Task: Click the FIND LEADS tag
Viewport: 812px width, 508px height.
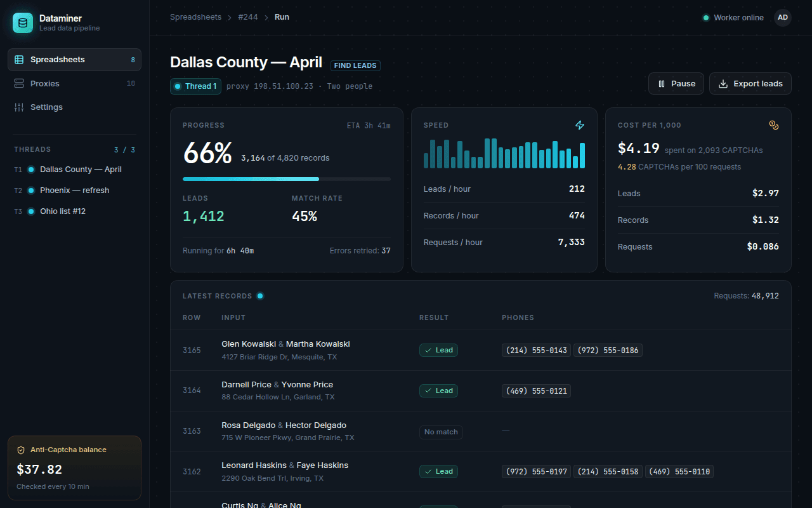Action: [355, 65]
